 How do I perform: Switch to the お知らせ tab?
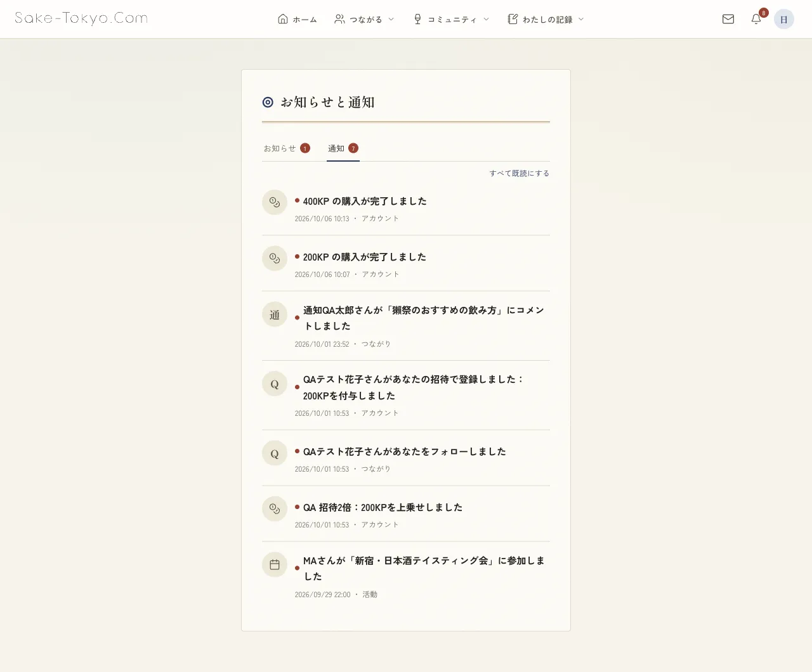click(x=287, y=148)
